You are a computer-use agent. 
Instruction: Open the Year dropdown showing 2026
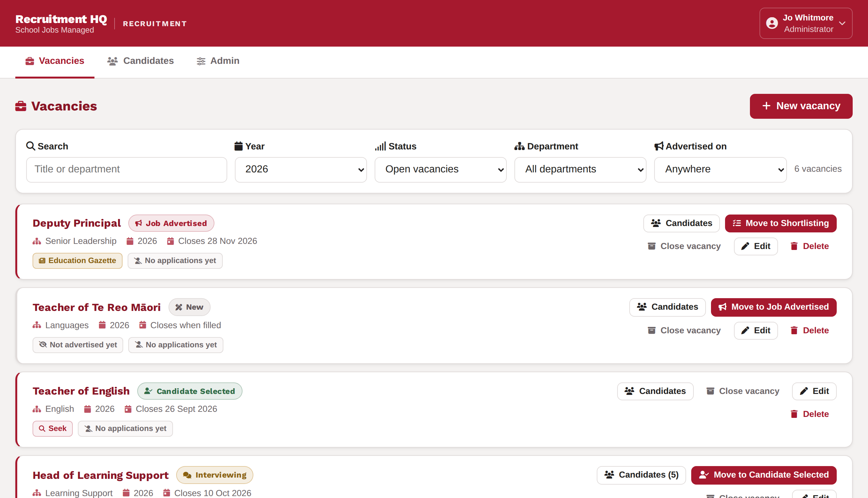coord(301,169)
